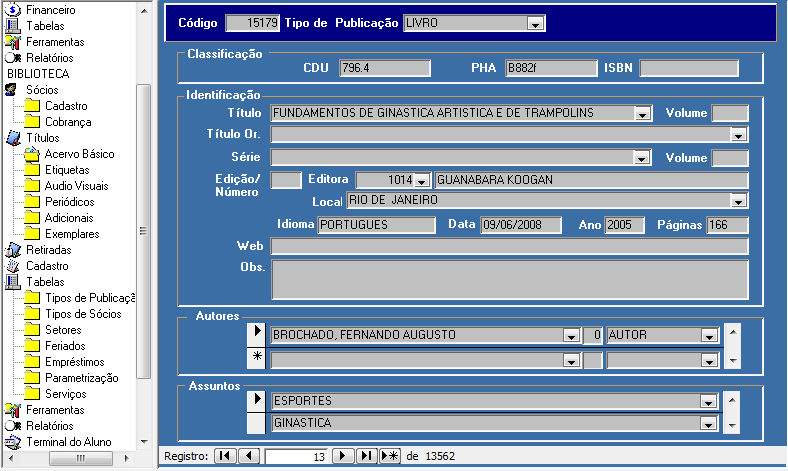Open the Exemplares folder icon
The width and height of the screenshot is (788, 471).
coord(32,234)
